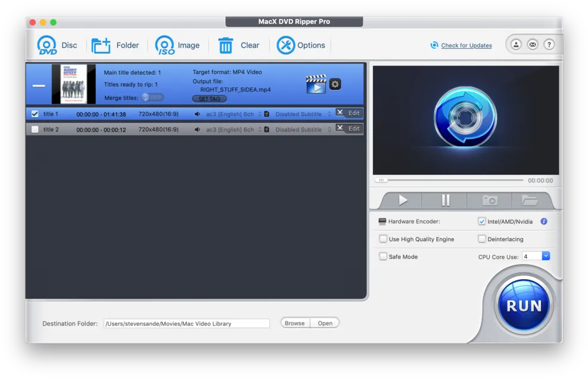Screen dimensions: 588x378
Task: Click the SET TAG button
Action: tap(209, 99)
